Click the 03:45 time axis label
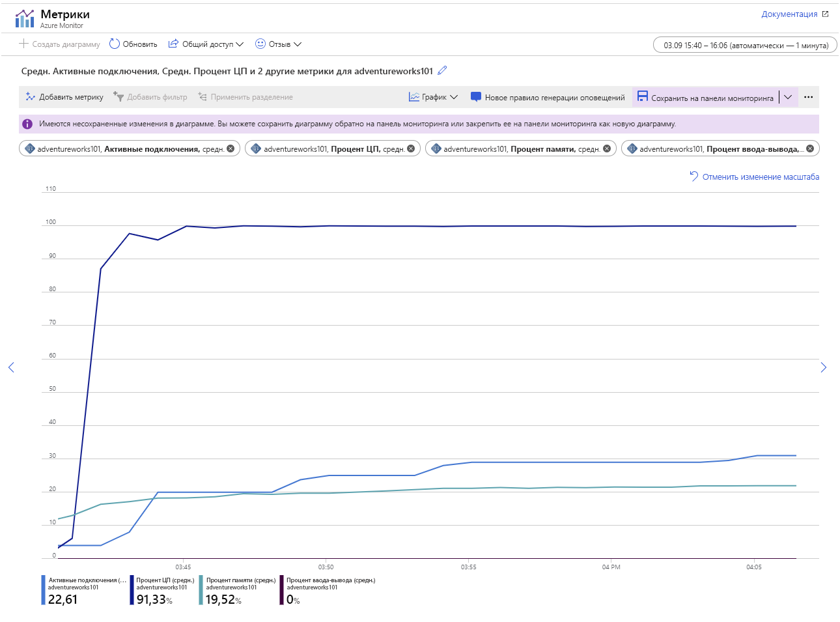 [x=183, y=567]
